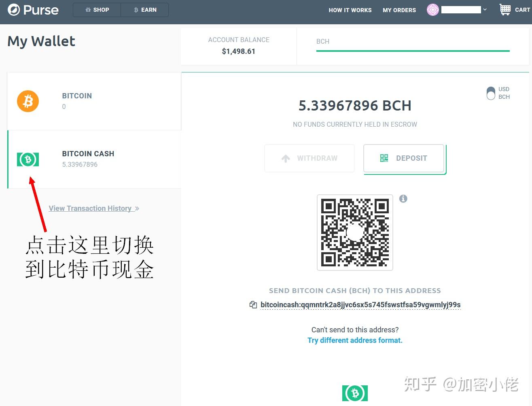
Task: Select the green Bitcoin Cash icon in sidebar
Action: [28, 159]
